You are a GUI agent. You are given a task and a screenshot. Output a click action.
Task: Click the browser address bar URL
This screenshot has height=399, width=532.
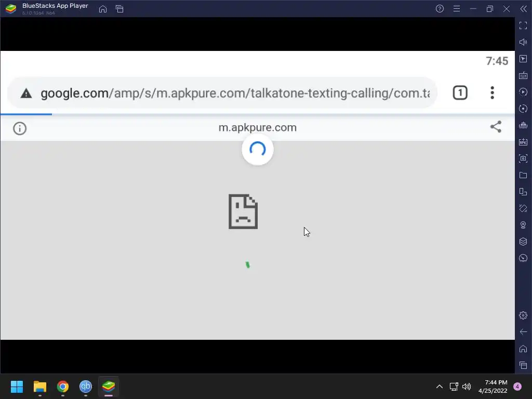click(x=235, y=93)
